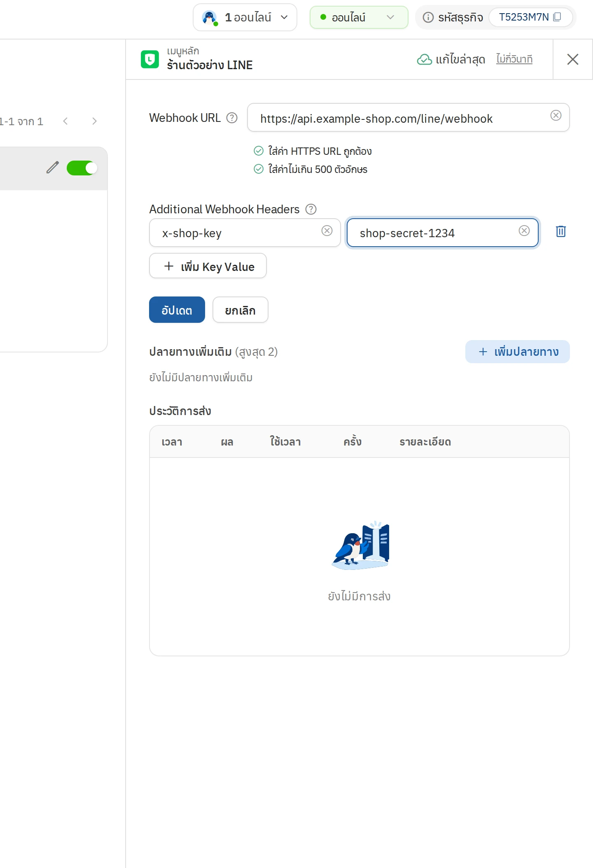Clear the shop-secret-1234 value field
593x868 pixels.
click(x=524, y=231)
